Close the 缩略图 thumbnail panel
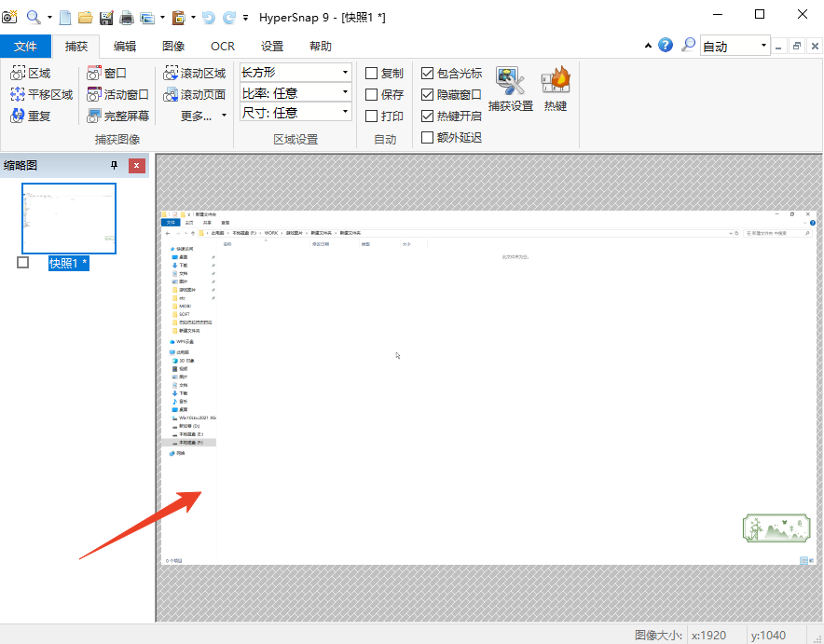This screenshot has width=824, height=644. click(x=137, y=165)
